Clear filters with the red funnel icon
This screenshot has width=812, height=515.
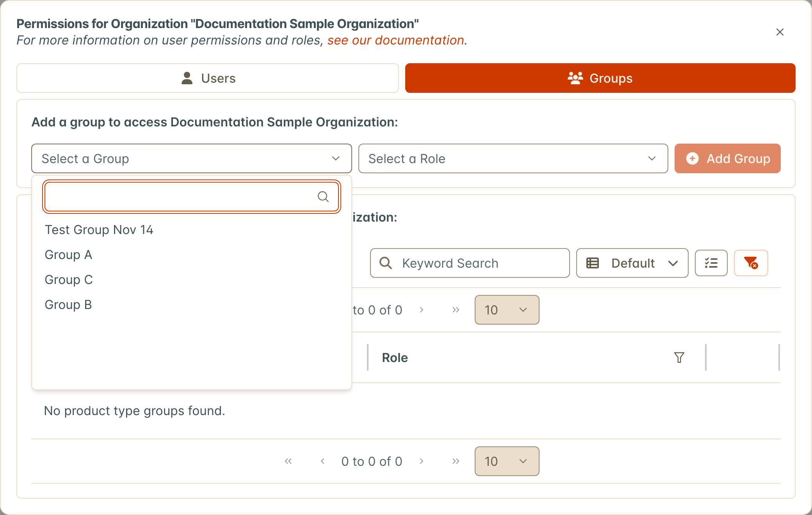751,263
